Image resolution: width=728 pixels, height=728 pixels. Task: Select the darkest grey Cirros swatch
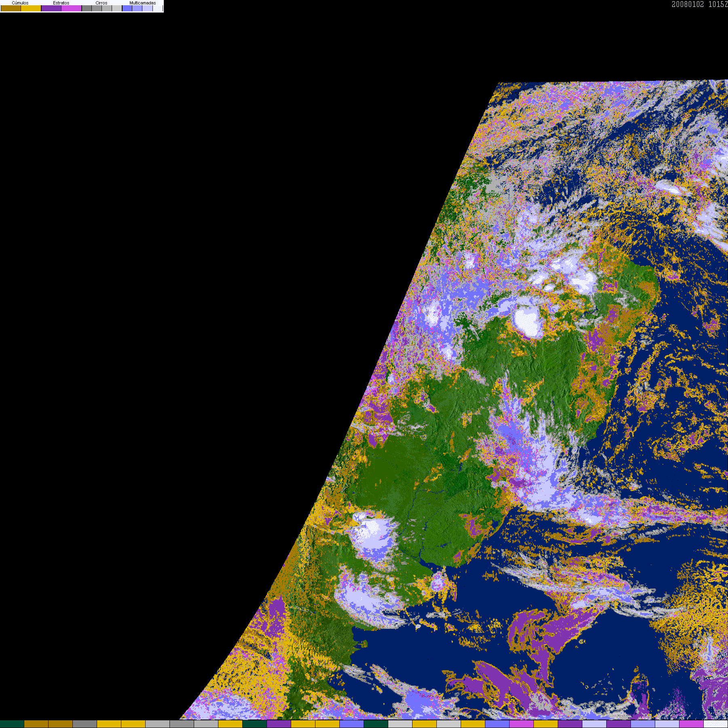(87, 8)
